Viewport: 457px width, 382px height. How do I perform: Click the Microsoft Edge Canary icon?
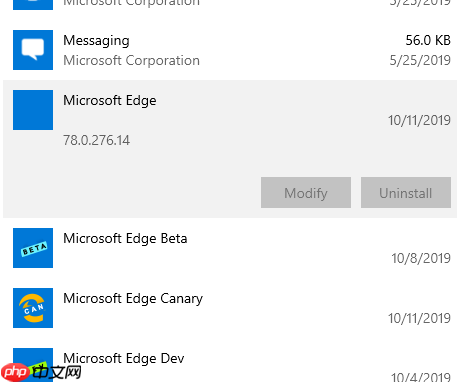tap(33, 308)
